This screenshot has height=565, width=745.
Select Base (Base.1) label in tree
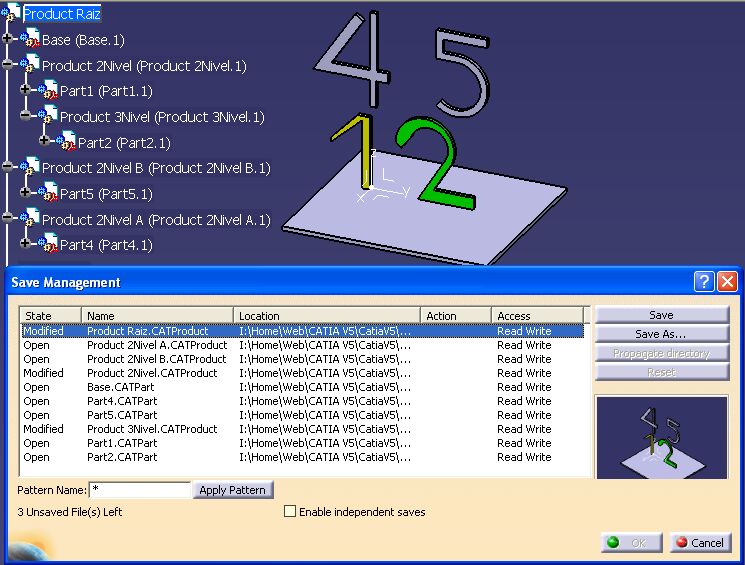(83, 40)
